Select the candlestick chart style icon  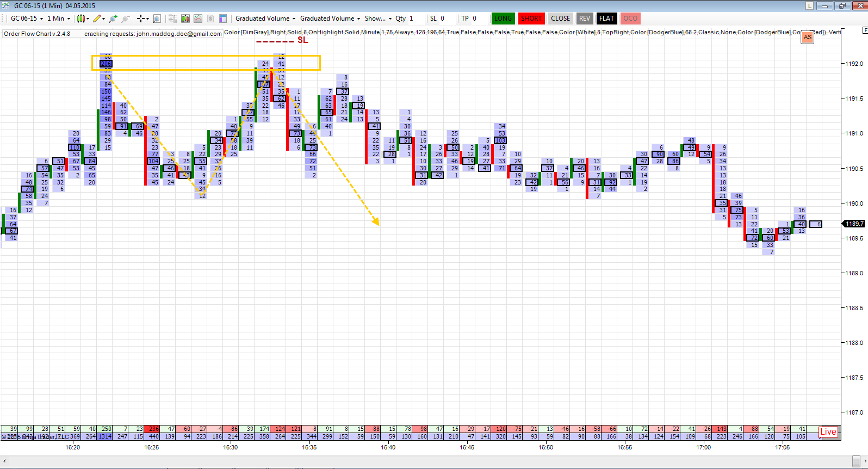pyautogui.click(x=80, y=18)
